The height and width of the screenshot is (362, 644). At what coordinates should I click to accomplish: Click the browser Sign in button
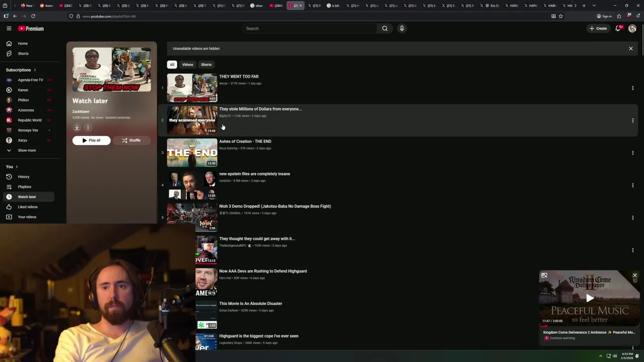click(x=604, y=16)
